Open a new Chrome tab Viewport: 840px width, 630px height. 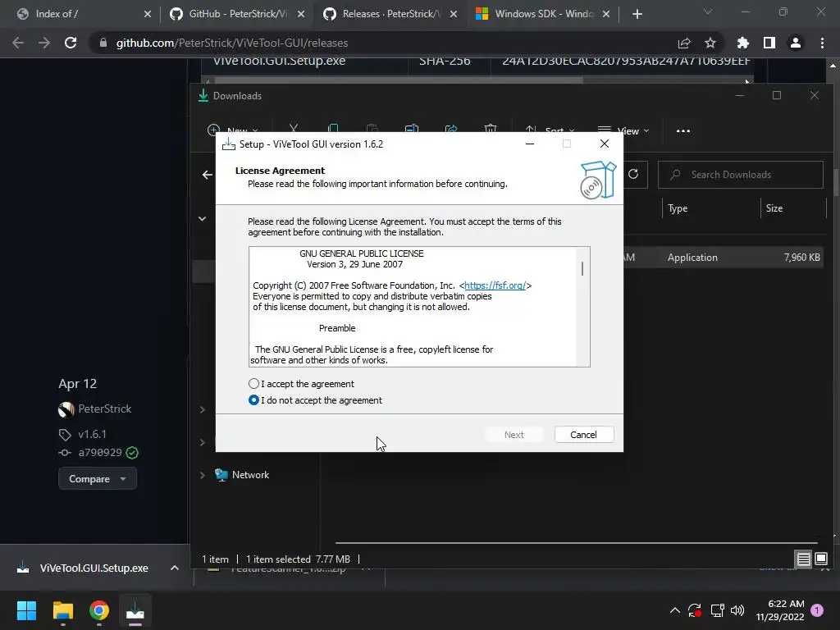[637, 14]
